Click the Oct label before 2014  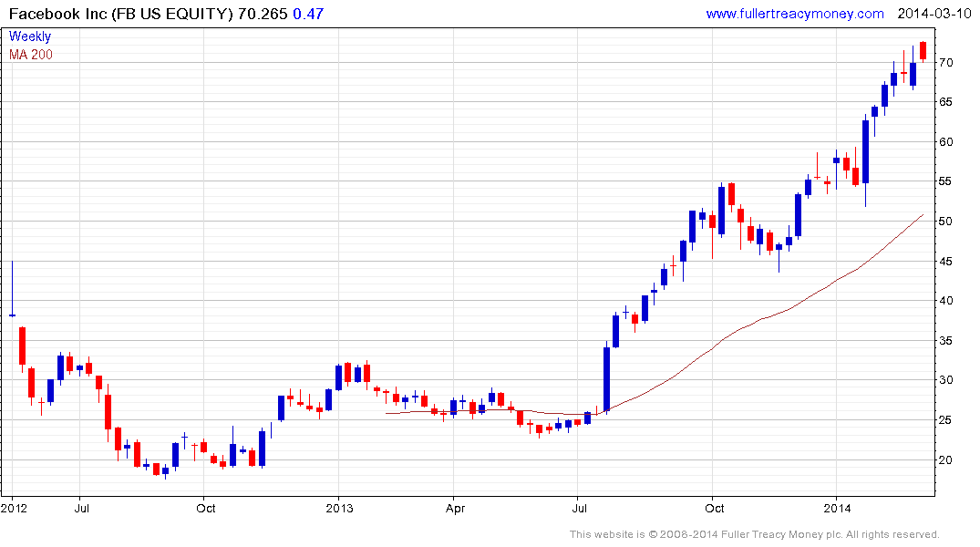point(715,508)
